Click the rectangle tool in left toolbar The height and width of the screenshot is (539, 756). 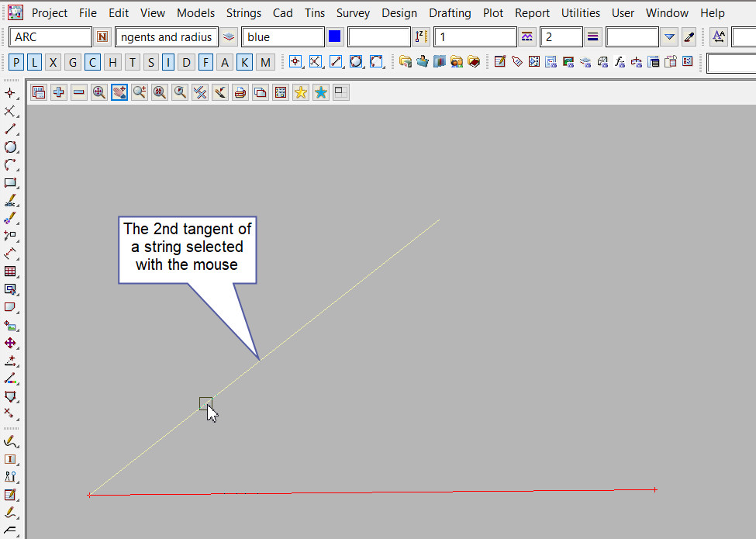[10, 183]
